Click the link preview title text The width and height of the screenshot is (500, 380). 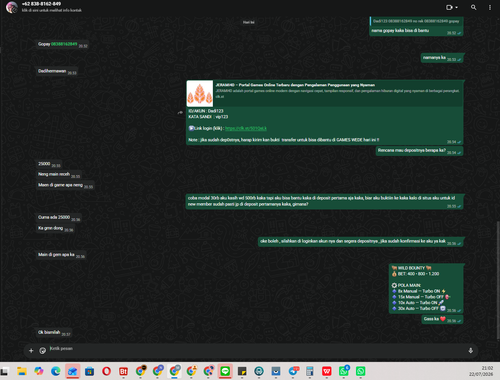coord(295,85)
